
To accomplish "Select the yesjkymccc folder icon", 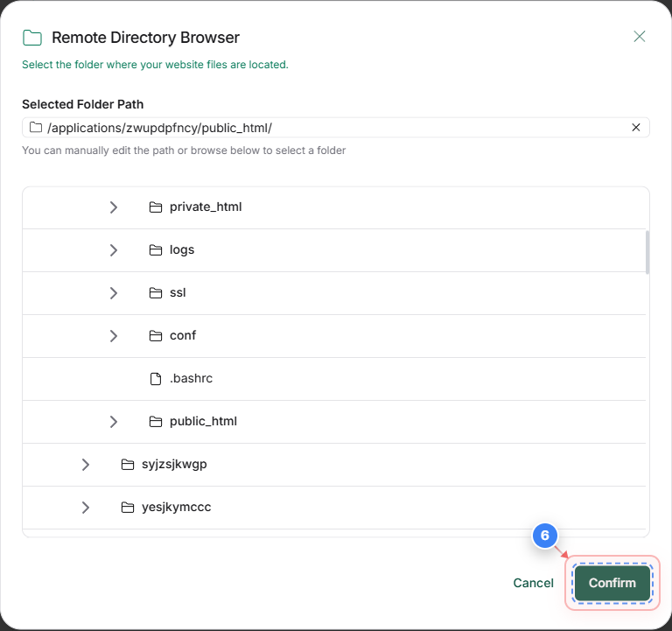I will point(128,508).
